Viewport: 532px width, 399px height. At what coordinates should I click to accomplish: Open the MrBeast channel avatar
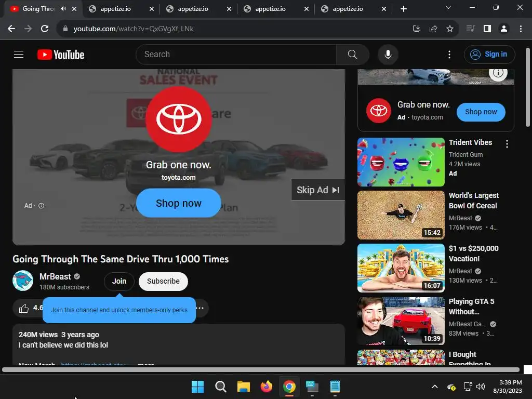23,281
